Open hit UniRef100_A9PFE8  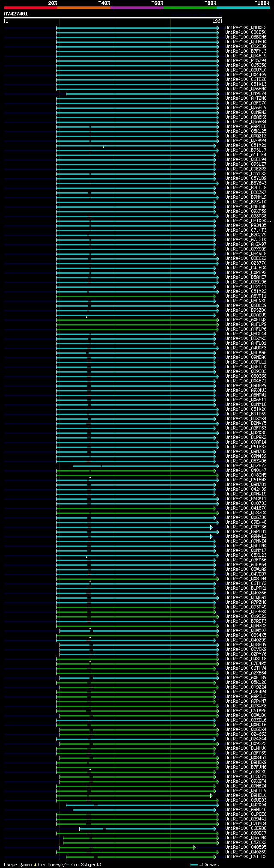point(246,127)
